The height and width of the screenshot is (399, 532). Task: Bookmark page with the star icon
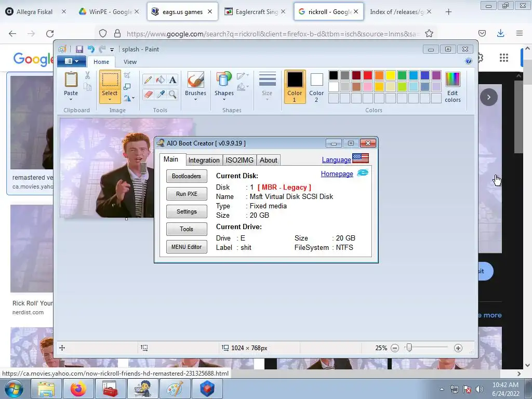coord(429,33)
